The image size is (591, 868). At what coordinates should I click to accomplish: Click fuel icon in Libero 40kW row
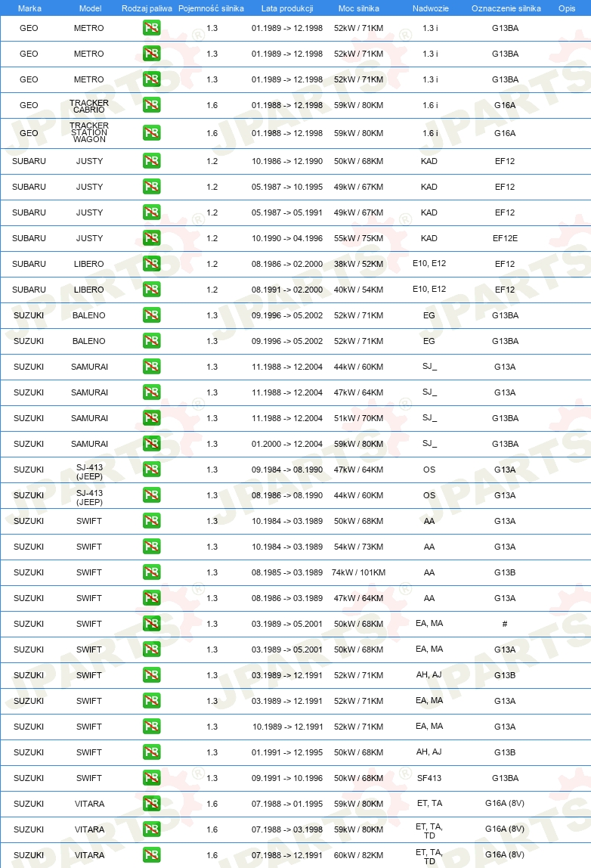[152, 290]
